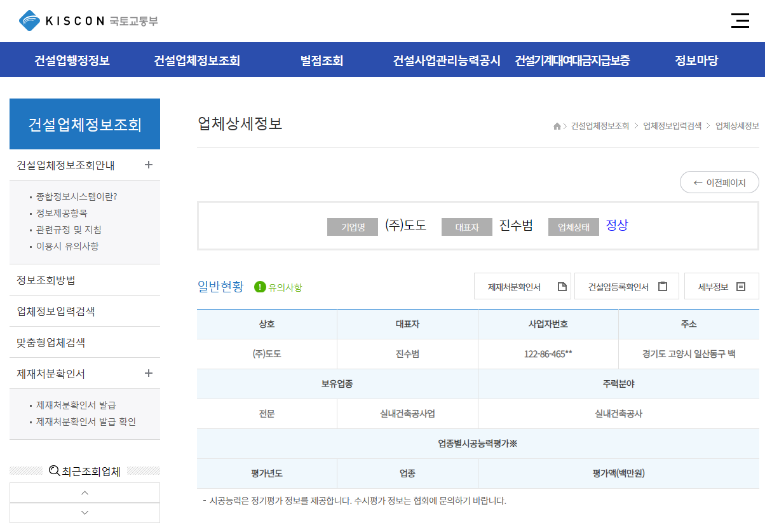Click the 평가년도 column header
This screenshot has height=532, width=765.
click(267, 474)
